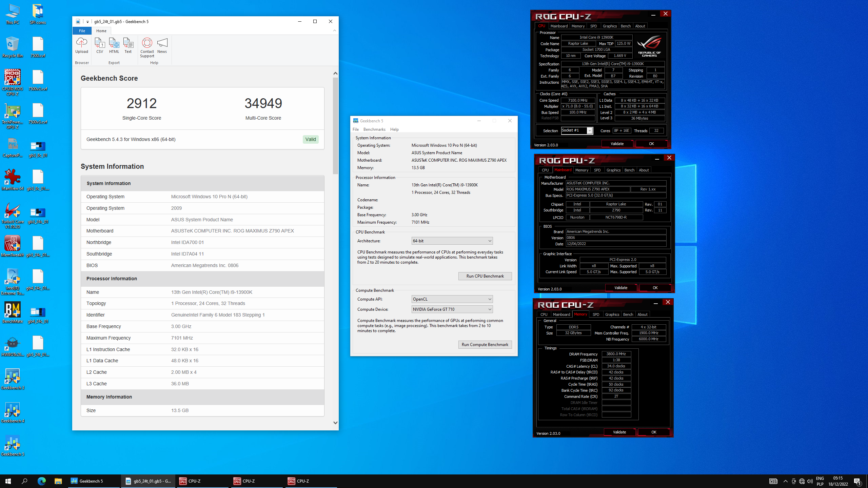868x488 pixels.
Task: Click the results window vertical scrollbar thumb
Action: 335,125
